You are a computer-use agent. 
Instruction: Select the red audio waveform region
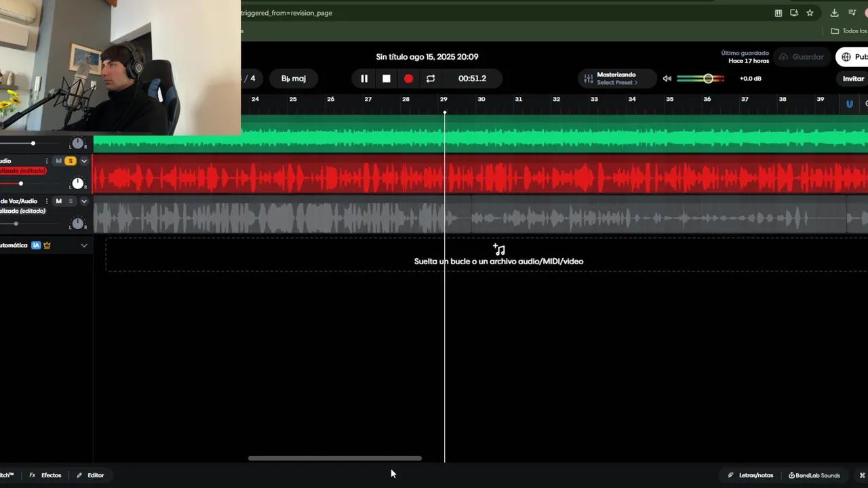click(480, 174)
